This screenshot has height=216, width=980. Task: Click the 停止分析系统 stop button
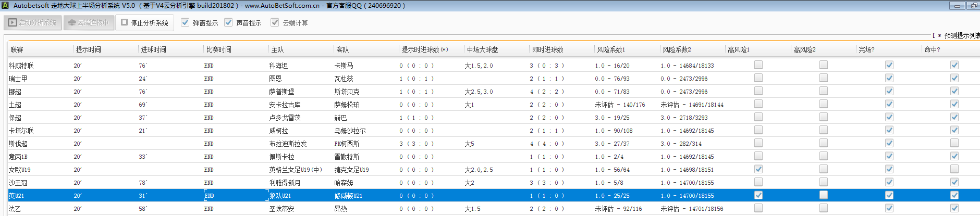pos(145,23)
